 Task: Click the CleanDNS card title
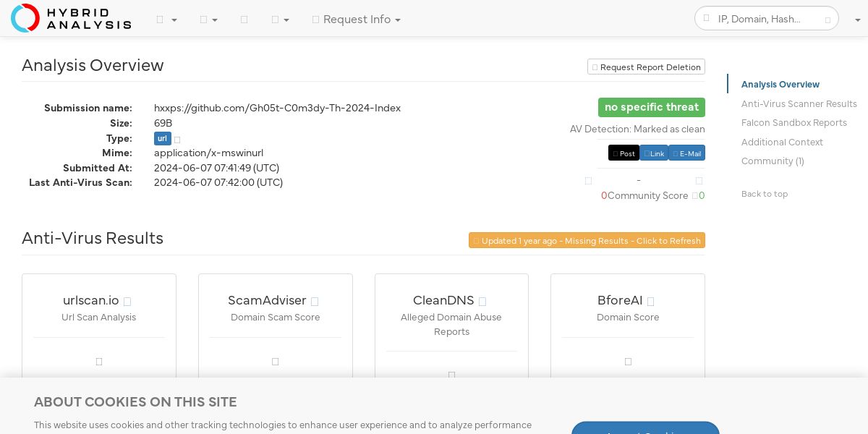click(443, 300)
